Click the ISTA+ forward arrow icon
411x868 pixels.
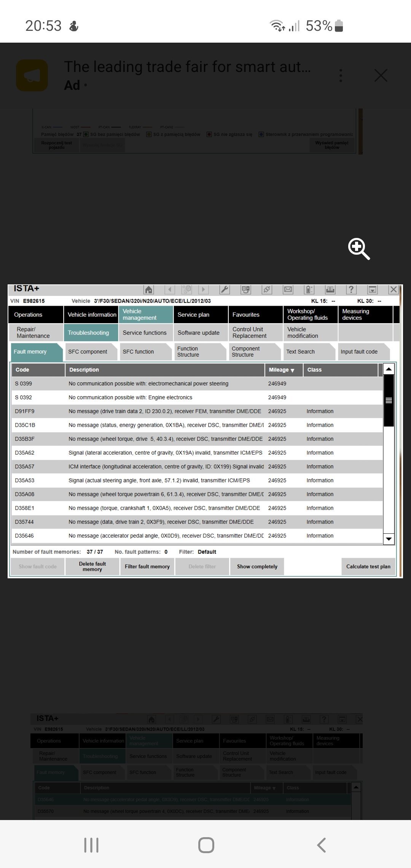click(203, 290)
